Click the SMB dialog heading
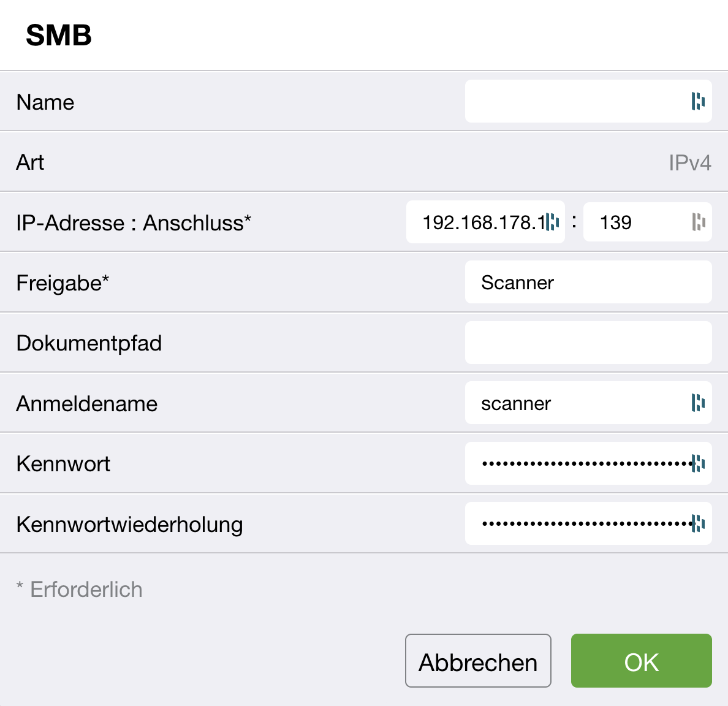728x706 pixels. tap(59, 36)
